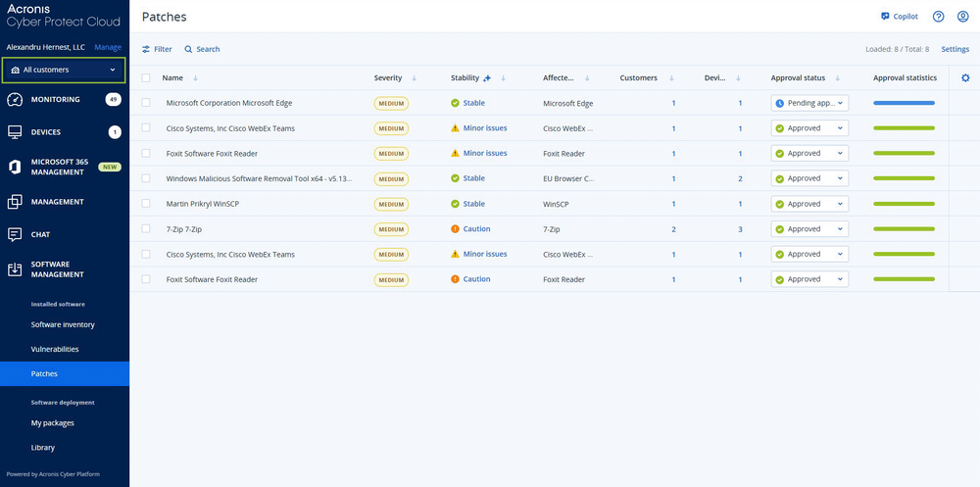Open Software inventory in sidebar
This screenshot has height=487, width=980.
click(63, 325)
